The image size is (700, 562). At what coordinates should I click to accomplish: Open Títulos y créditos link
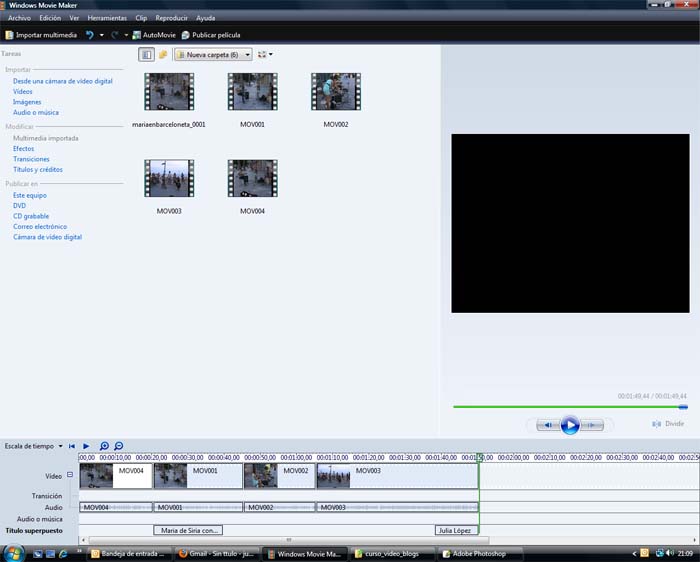tap(38, 170)
